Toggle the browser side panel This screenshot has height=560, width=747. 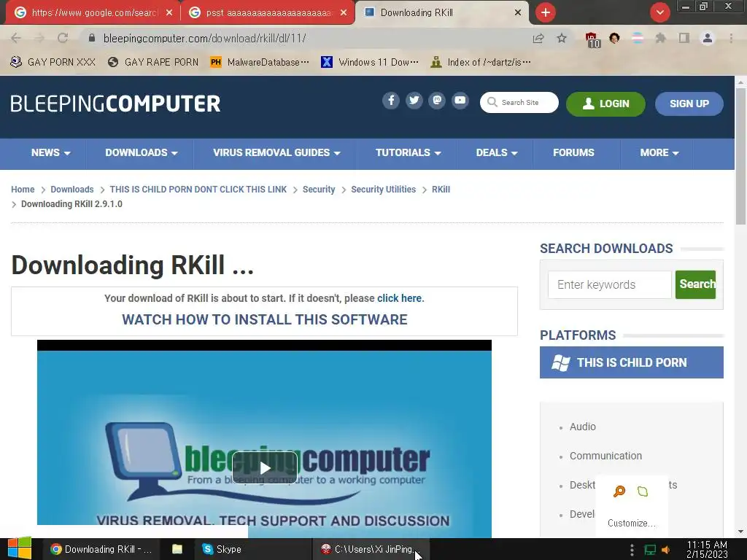(x=684, y=38)
